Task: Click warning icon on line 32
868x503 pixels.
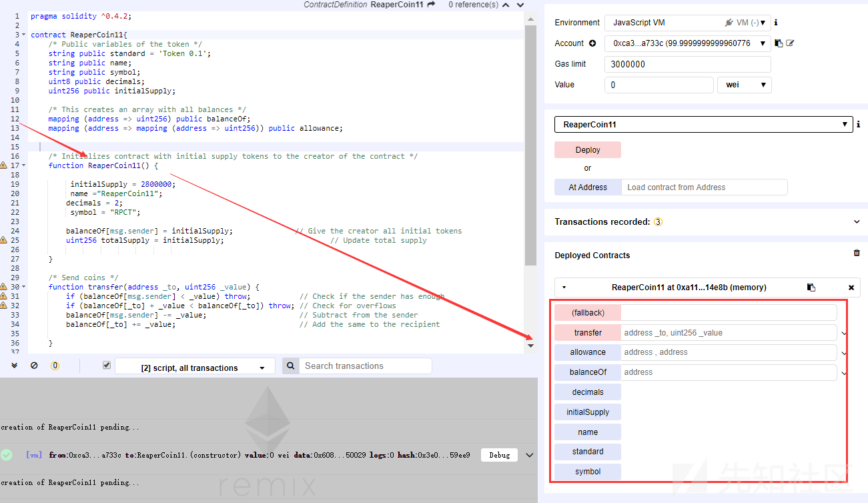Action: pyautogui.click(x=4, y=306)
